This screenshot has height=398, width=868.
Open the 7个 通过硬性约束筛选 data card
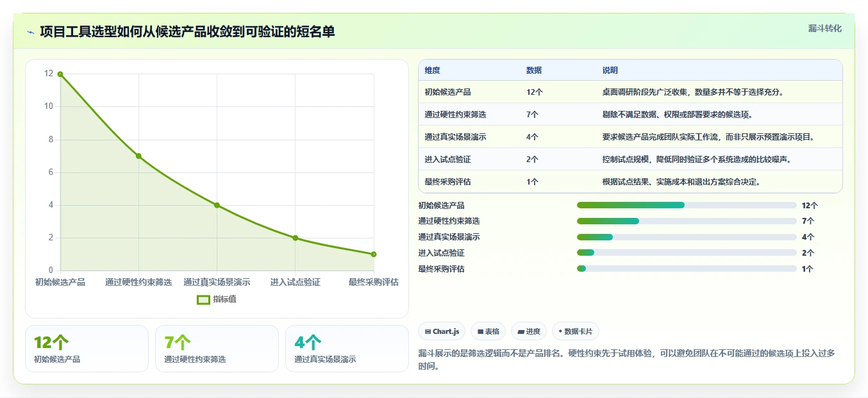217,349
